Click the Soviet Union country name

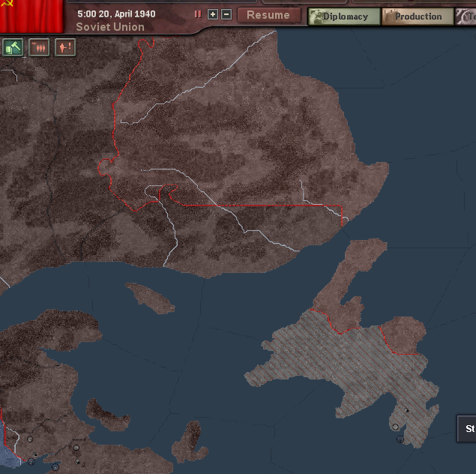tap(110, 27)
